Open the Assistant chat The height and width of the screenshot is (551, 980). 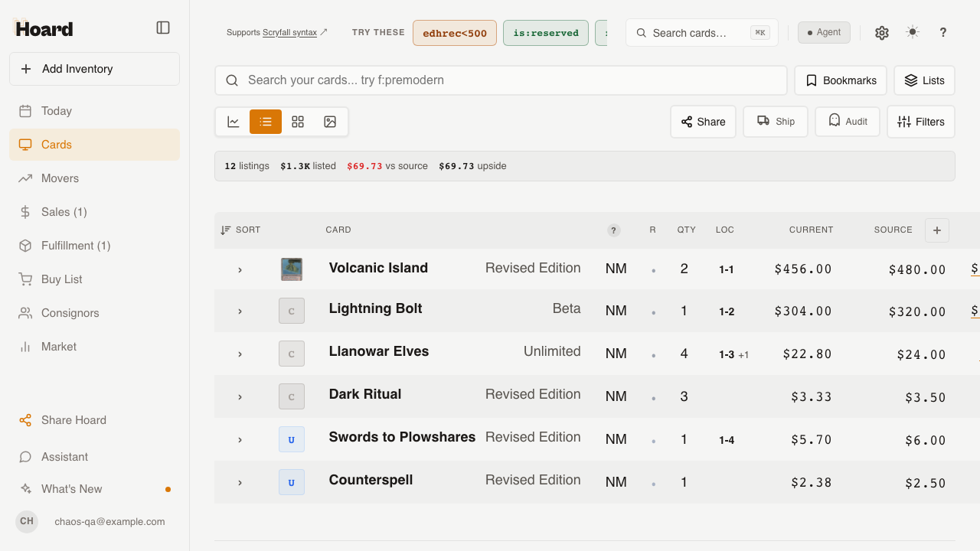click(94, 457)
